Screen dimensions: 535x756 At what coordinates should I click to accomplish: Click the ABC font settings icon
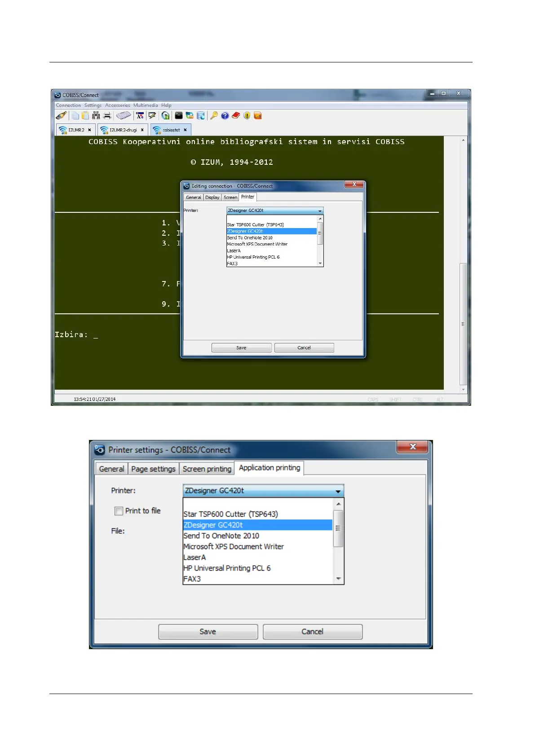pos(140,116)
